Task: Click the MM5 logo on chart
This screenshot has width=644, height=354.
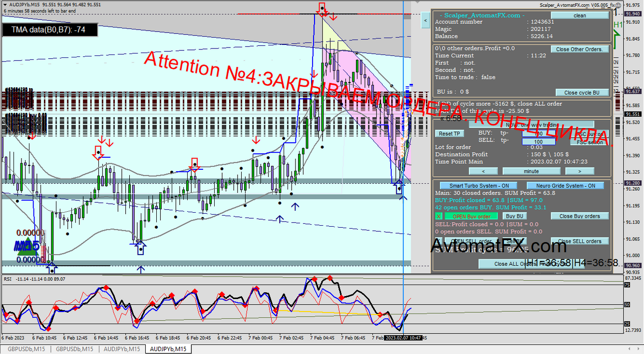Action: (x=27, y=245)
